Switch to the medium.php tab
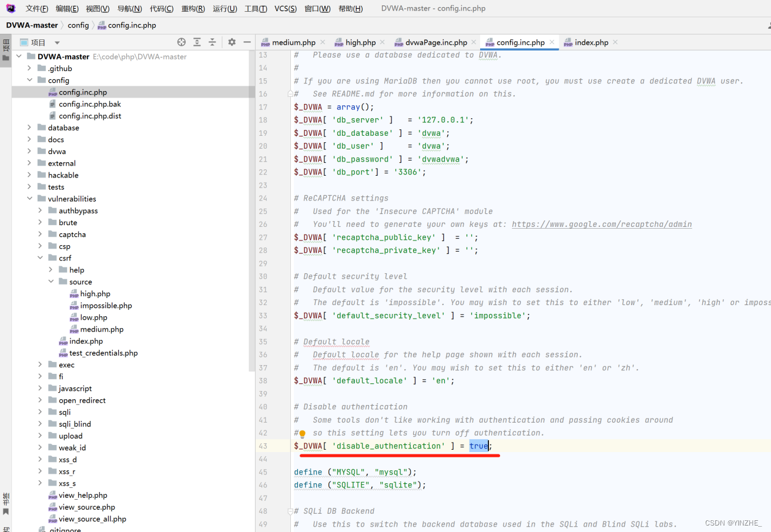The height and width of the screenshot is (532, 771). [294, 42]
